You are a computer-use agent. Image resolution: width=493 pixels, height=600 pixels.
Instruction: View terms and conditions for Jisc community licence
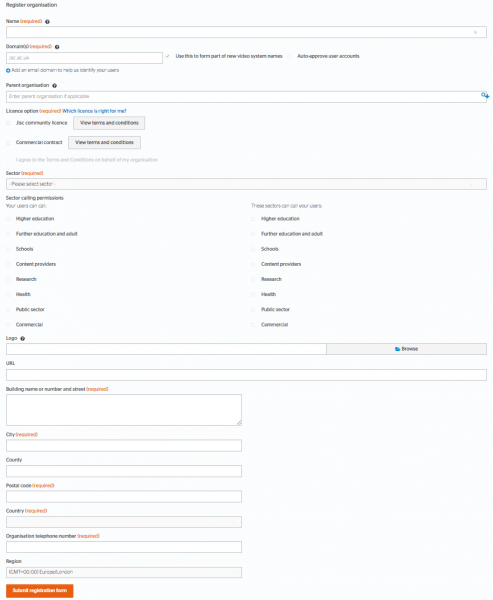109,123
